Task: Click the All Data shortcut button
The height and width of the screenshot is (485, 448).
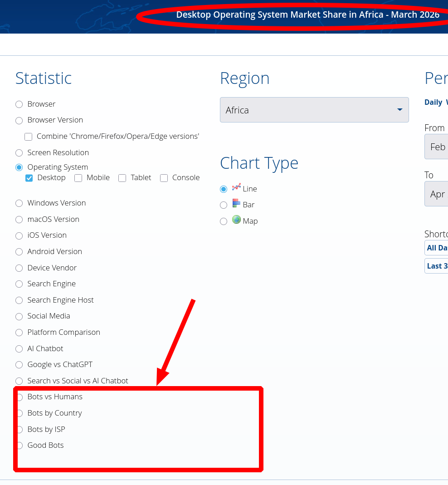Action: [x=437, y=248]
